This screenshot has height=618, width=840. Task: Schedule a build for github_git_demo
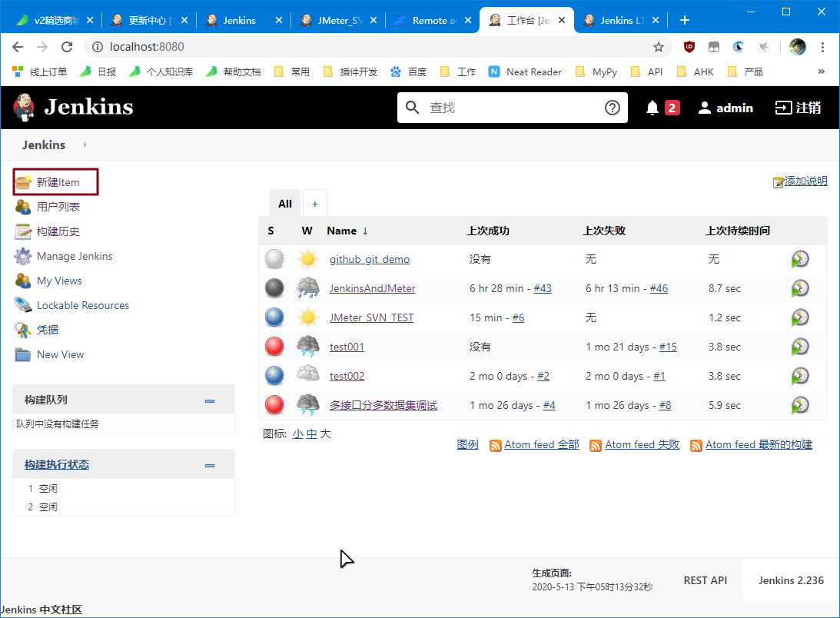[x=800, y=259]
